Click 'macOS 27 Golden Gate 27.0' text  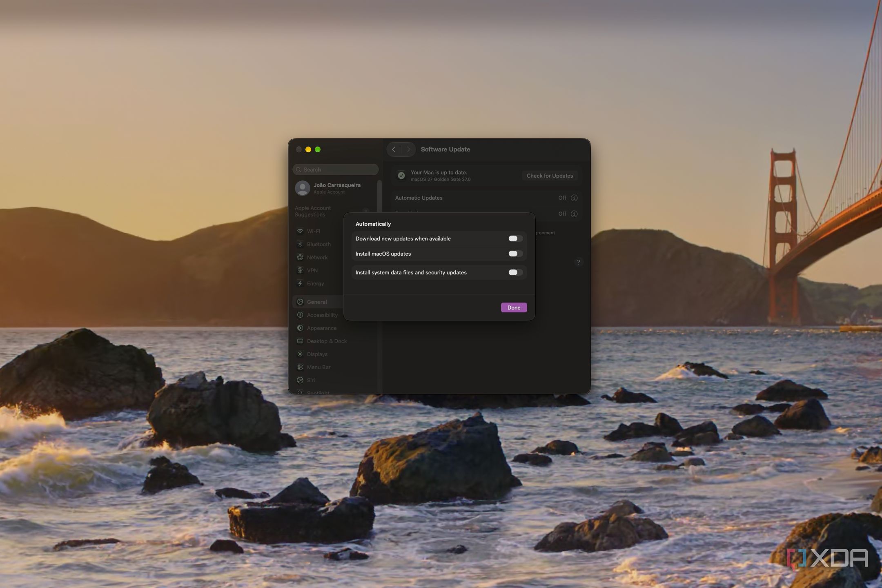pos(441,179)
